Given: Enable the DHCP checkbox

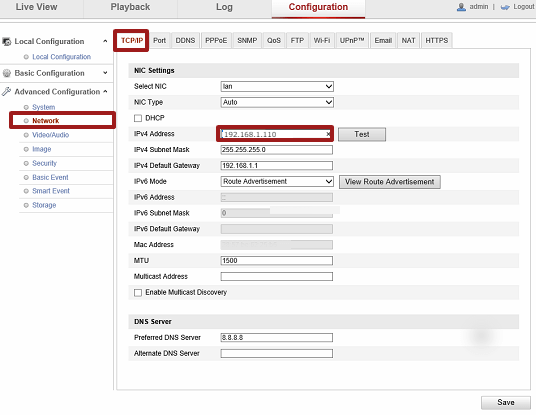Looking at the screenshot, I should 138,118.
